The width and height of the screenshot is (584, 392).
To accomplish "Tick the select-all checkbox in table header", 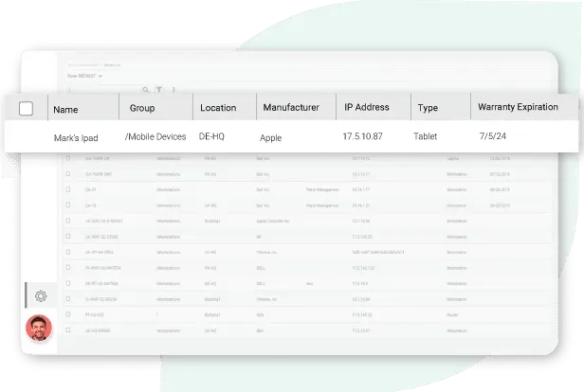I will point(26,109).
